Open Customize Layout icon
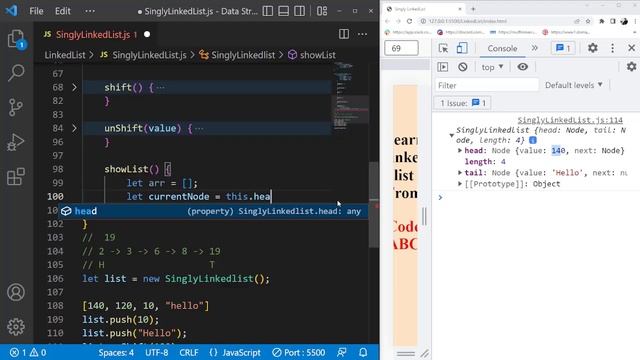 [322, 11]
